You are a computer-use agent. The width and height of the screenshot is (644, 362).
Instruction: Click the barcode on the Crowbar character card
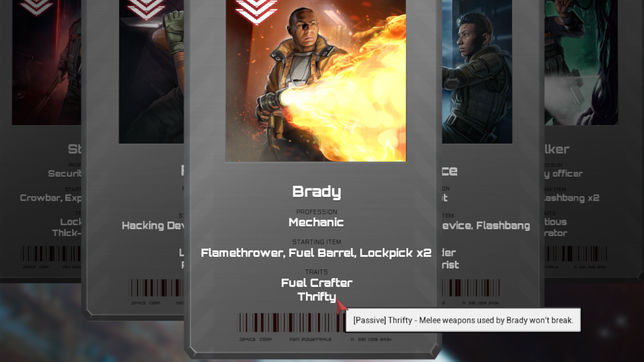51,254
